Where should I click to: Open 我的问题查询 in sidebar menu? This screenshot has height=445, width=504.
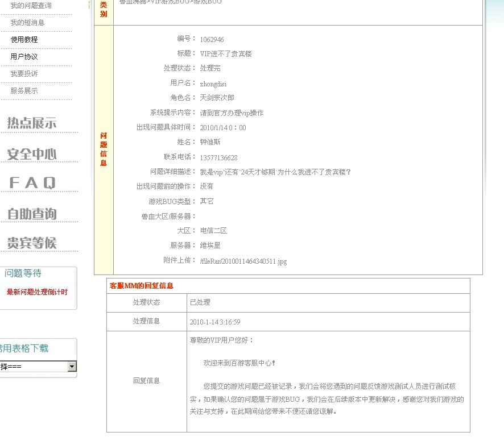(x=31, y=6)
